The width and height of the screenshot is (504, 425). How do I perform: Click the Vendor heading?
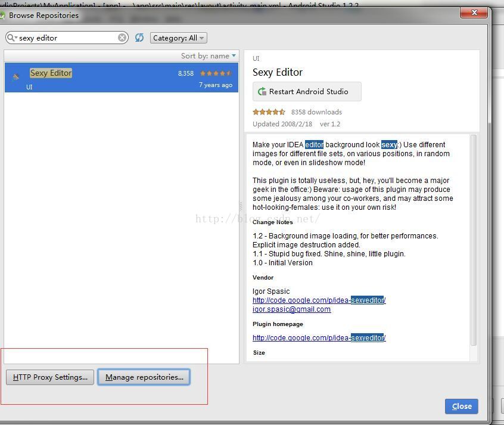263,277
